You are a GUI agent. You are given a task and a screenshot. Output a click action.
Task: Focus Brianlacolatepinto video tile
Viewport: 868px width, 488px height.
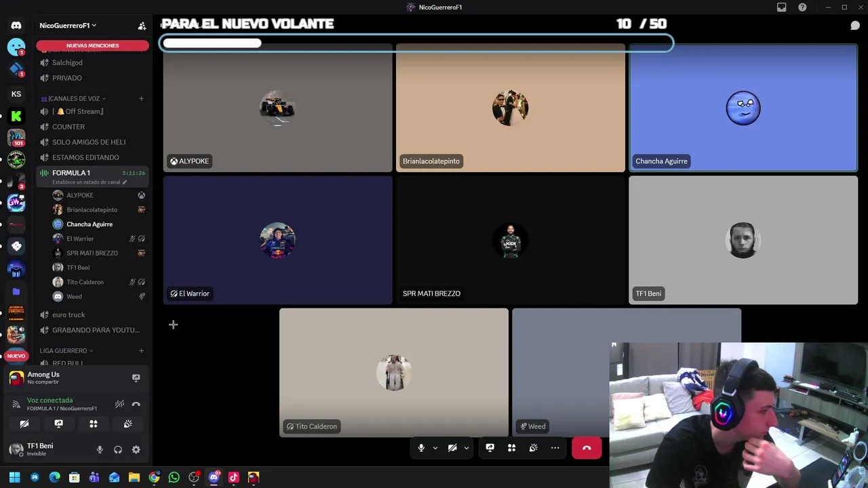511,108
